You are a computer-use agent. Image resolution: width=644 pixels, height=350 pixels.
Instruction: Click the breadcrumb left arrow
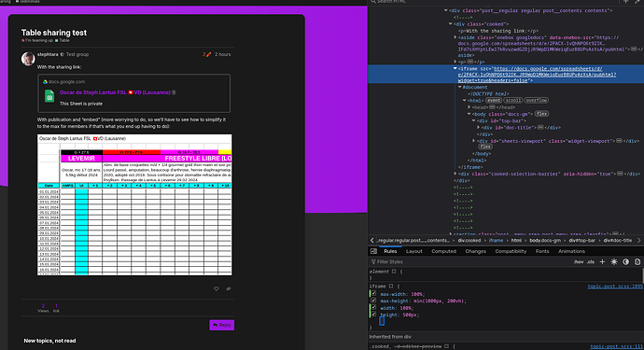(372, 240)
